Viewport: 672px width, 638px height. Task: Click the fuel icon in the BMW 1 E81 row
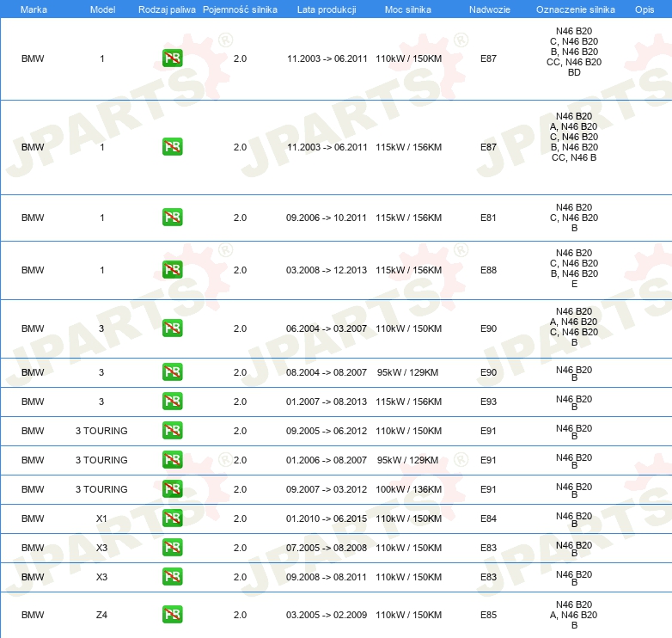pos(172,218)
